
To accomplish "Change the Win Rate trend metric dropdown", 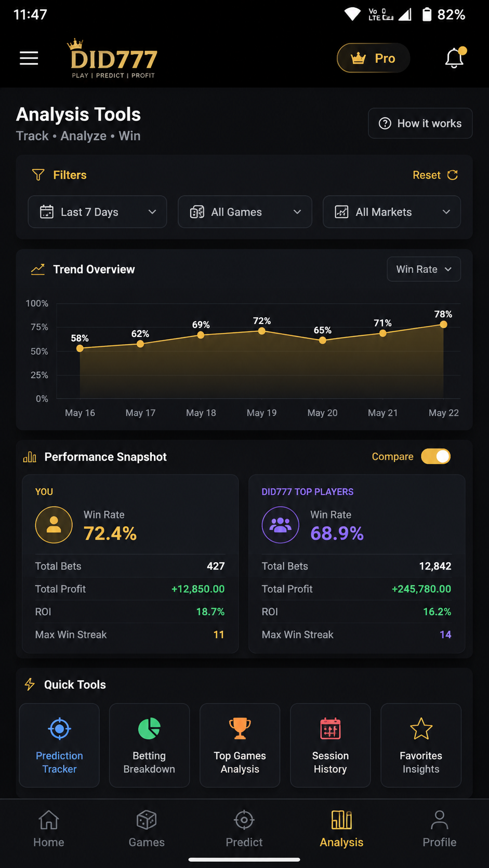I will click(424, 269).
